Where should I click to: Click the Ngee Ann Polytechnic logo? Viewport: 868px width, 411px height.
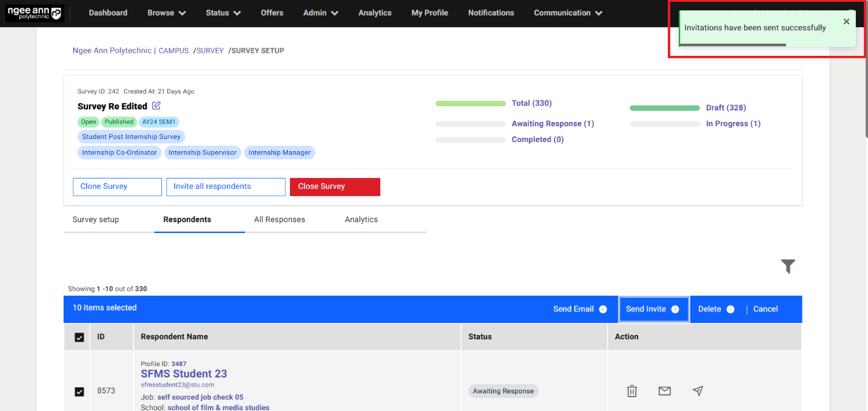click(x=35, y=13)
